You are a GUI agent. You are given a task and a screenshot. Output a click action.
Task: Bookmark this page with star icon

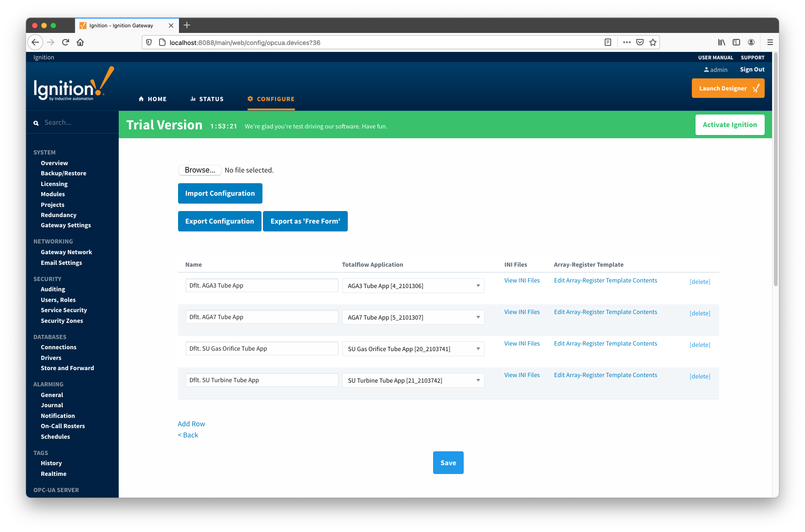point(653,42)
